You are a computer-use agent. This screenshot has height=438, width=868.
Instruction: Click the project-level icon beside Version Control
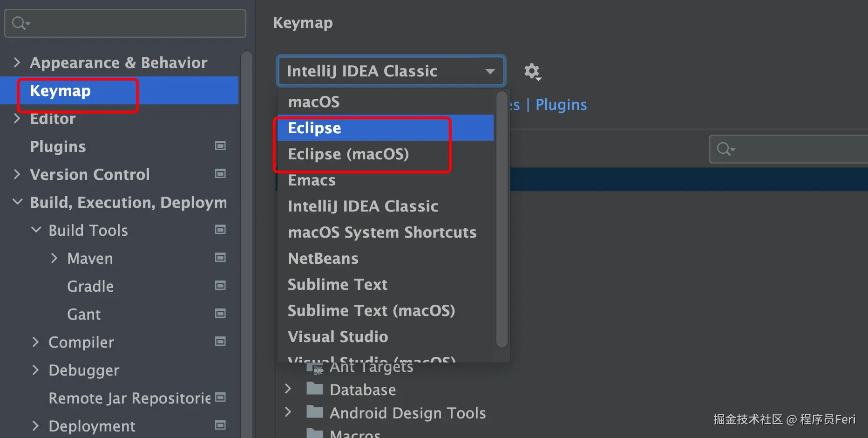[220, 174]
